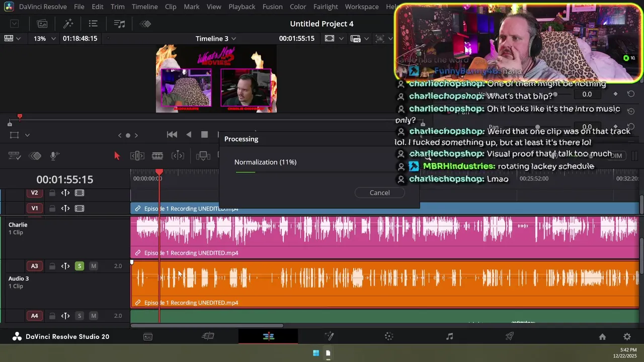Viewport: 644px width, 362px height.
Task: Click the diamond-shaped icon after Sound Library
Action: [145, 24]
